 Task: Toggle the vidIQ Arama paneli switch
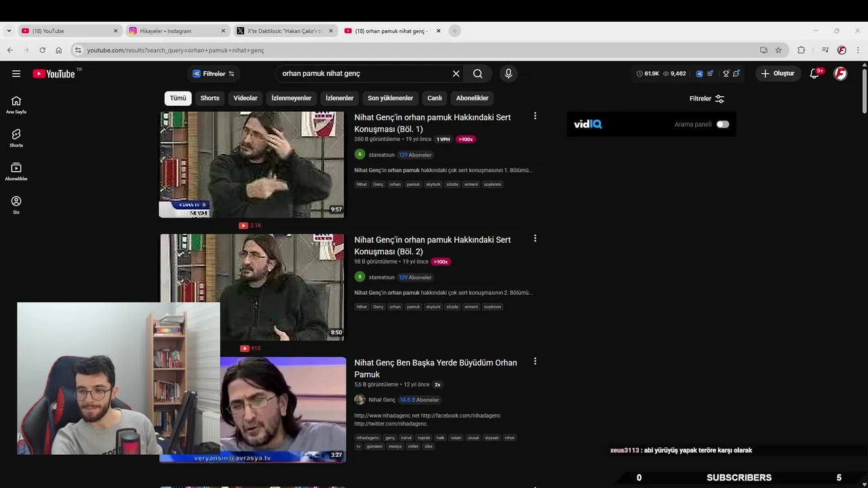point(723,124)
